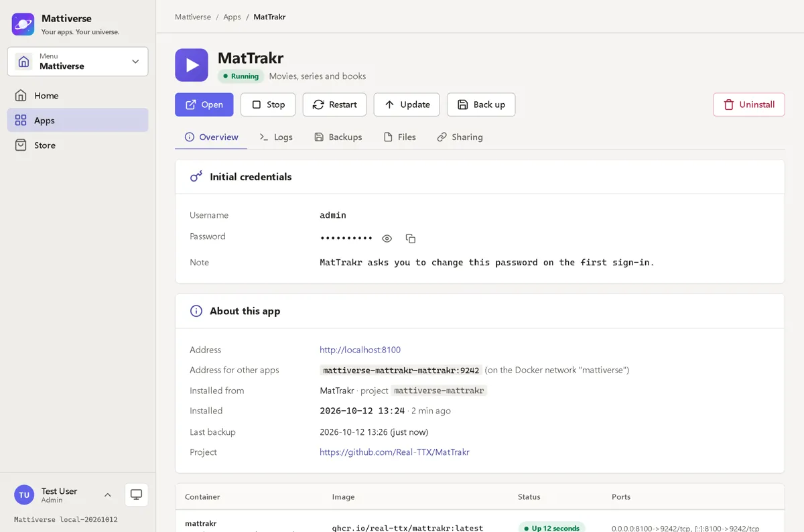
Task: Go to Home in the sidebar
Action: pyautogui.click(x=78, y=96)
